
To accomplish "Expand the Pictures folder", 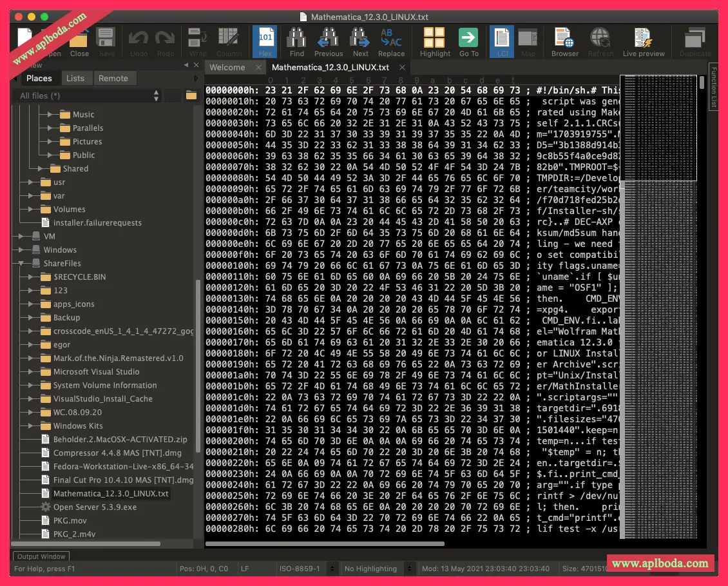I will [x=49, y=141].
